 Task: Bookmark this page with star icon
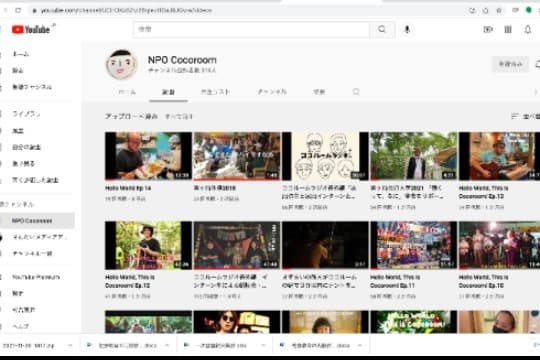499,10
